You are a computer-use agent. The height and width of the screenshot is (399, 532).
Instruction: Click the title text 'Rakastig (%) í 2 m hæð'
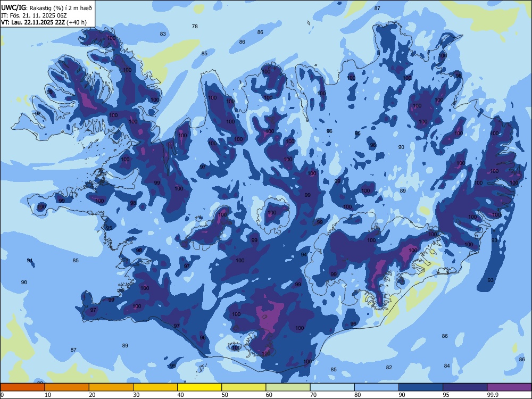(61, 8)
